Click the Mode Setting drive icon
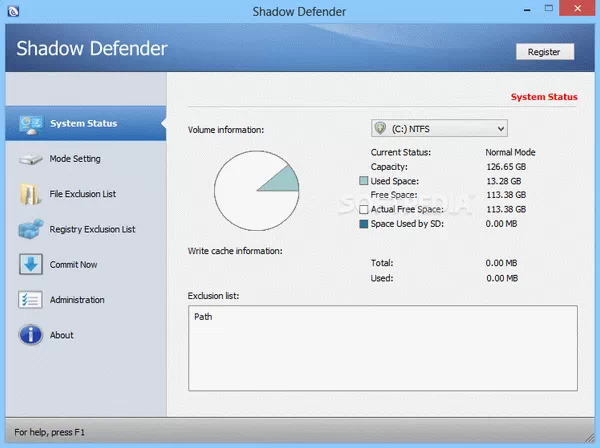 coord(31,159)
